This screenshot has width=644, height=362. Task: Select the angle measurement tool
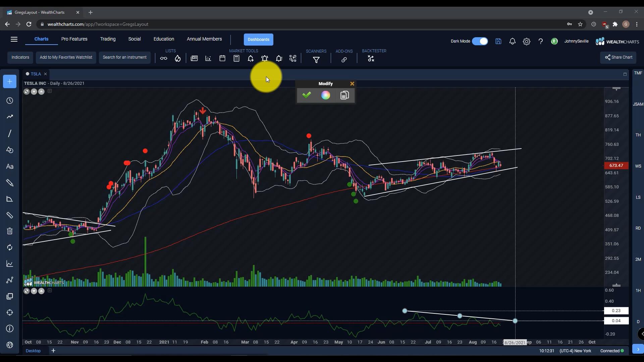tap(10, 199)
